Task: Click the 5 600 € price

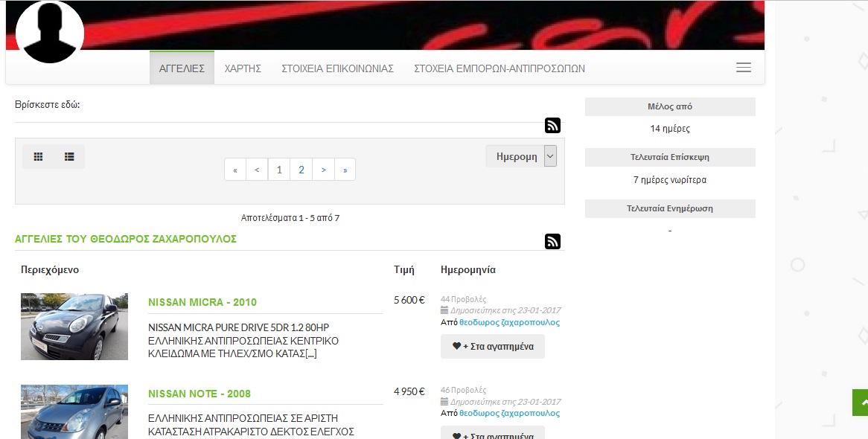Action: point(409,300)
